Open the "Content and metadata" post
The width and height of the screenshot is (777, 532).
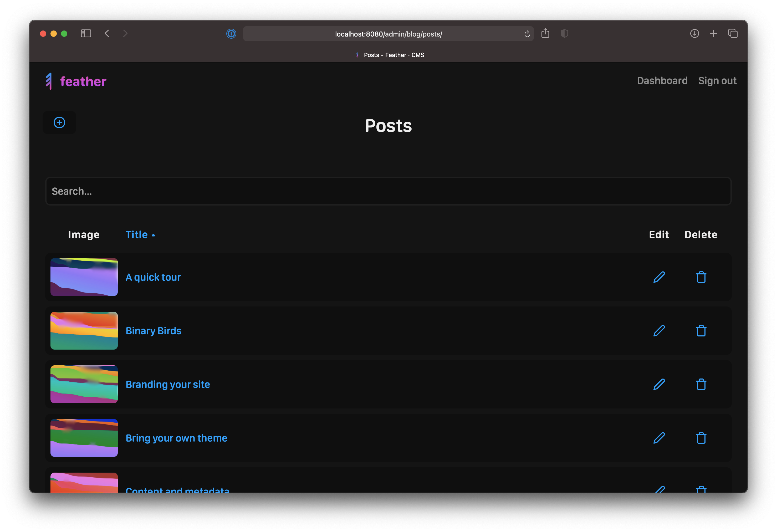[177, 490]
